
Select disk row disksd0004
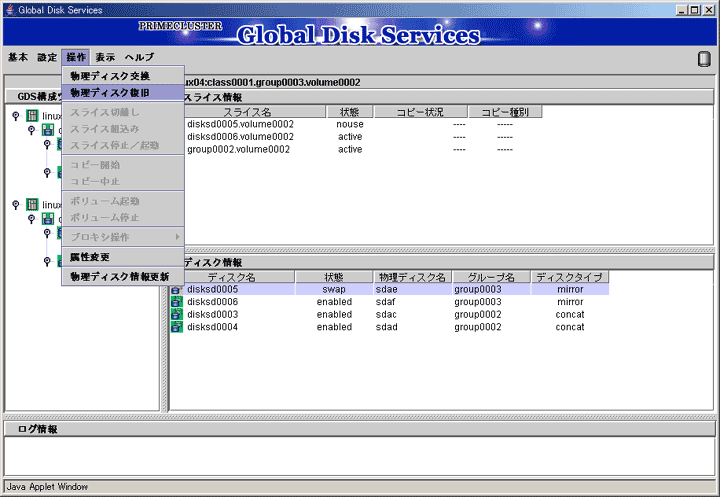(389, 327)
